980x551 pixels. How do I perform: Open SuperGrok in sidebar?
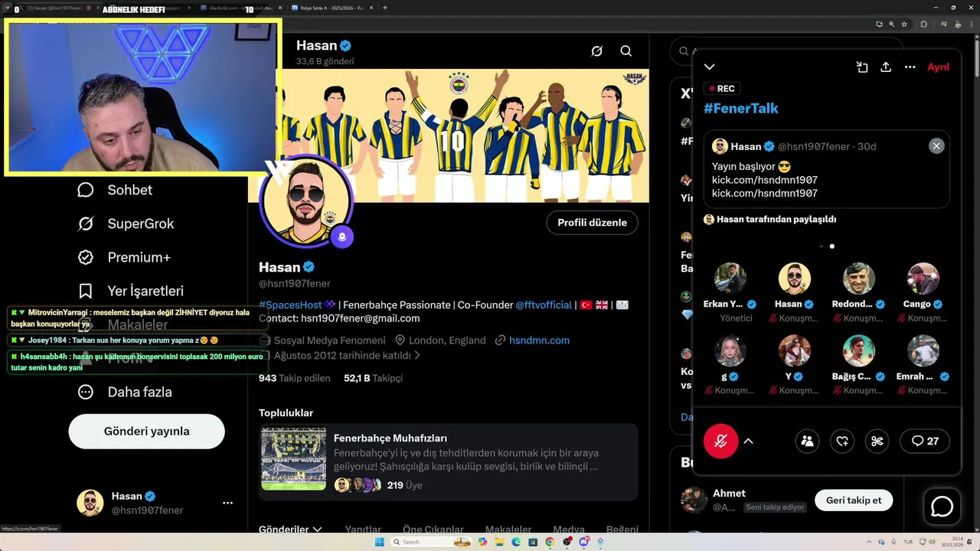pyautogui.click(x=126, y=223)
